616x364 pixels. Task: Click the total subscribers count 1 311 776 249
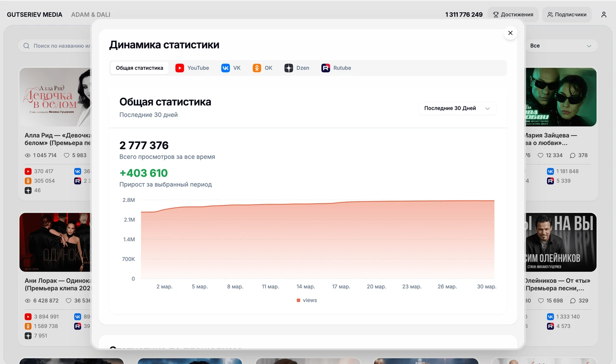[x=464, y=15]
